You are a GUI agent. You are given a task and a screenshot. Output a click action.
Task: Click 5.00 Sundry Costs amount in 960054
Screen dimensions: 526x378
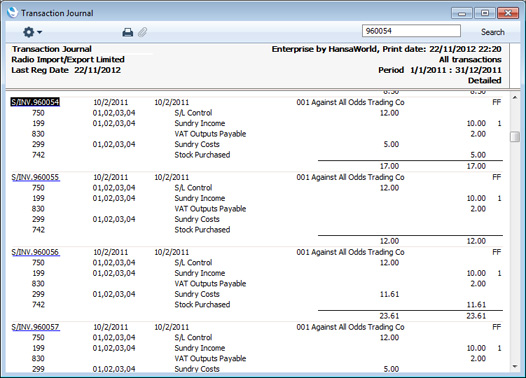pyautogui.click(x=391, y=144)
